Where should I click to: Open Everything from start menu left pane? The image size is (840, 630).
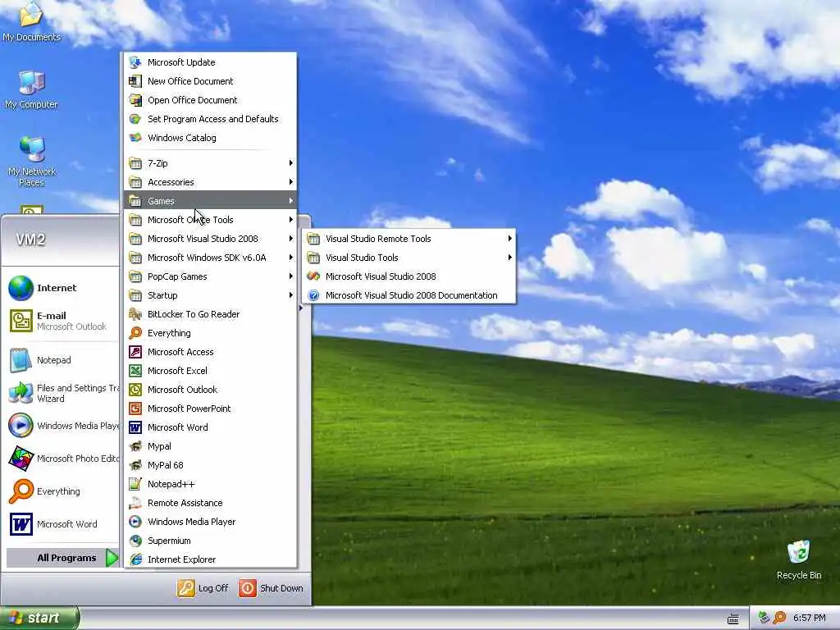(x=62, y=491)
